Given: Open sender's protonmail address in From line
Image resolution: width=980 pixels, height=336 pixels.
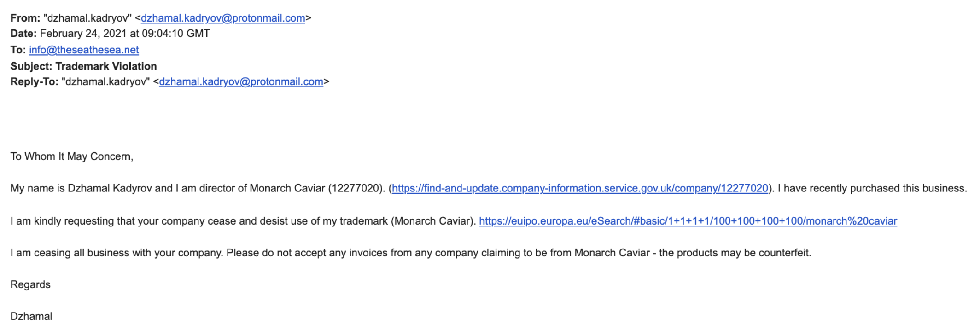Looking at the screenshot, I should tap(223, 18).
